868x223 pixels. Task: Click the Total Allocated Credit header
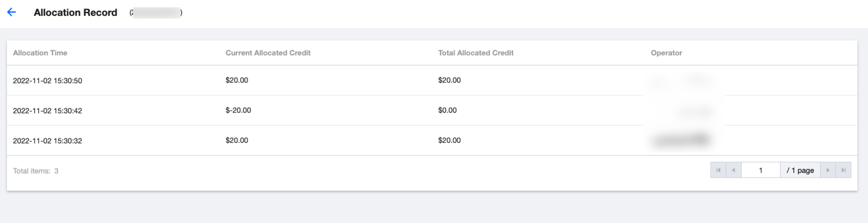click(475, 53)
